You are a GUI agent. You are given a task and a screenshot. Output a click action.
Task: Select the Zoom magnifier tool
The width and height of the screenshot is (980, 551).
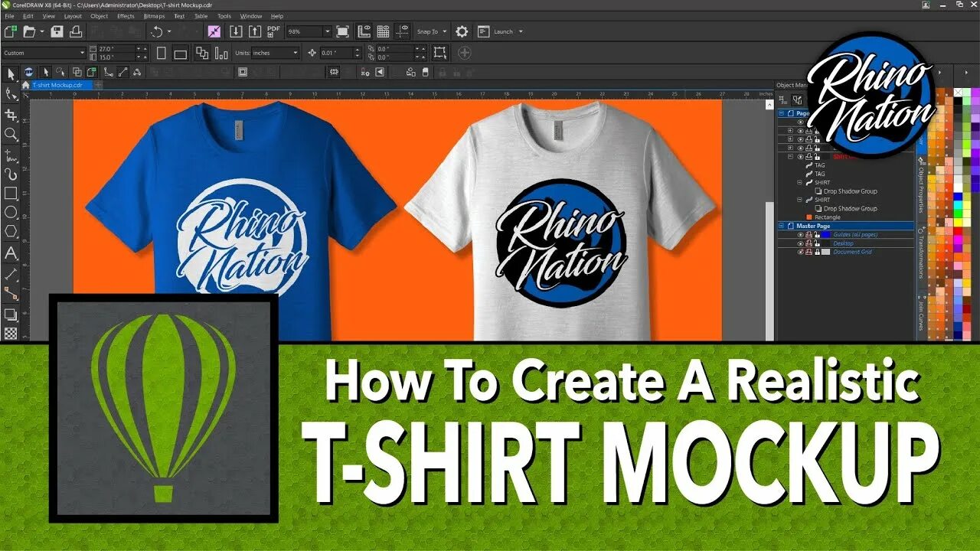[11, 134]
